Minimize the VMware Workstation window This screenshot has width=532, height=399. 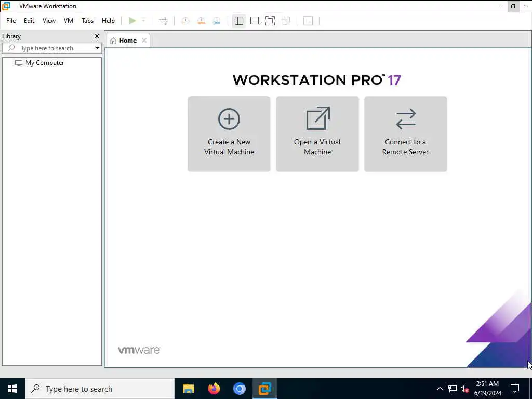pyautogui.click(x=501, y=6)
